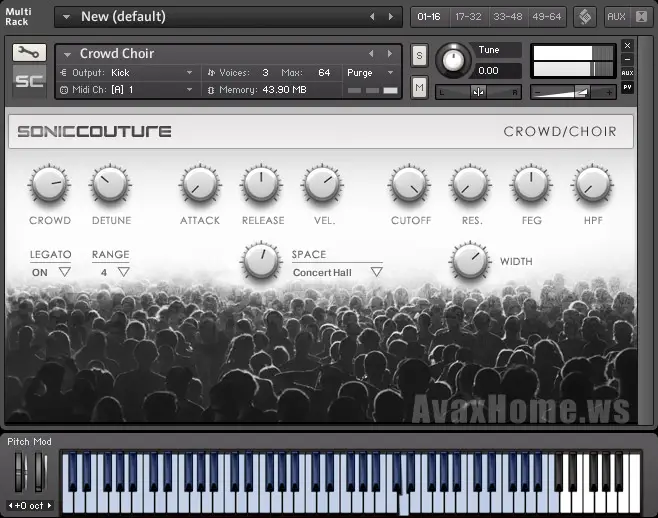Image resolution: width=658 pixels, height=518 pixels.
Task: Click the mod wheel
Action: coord(39,471)
